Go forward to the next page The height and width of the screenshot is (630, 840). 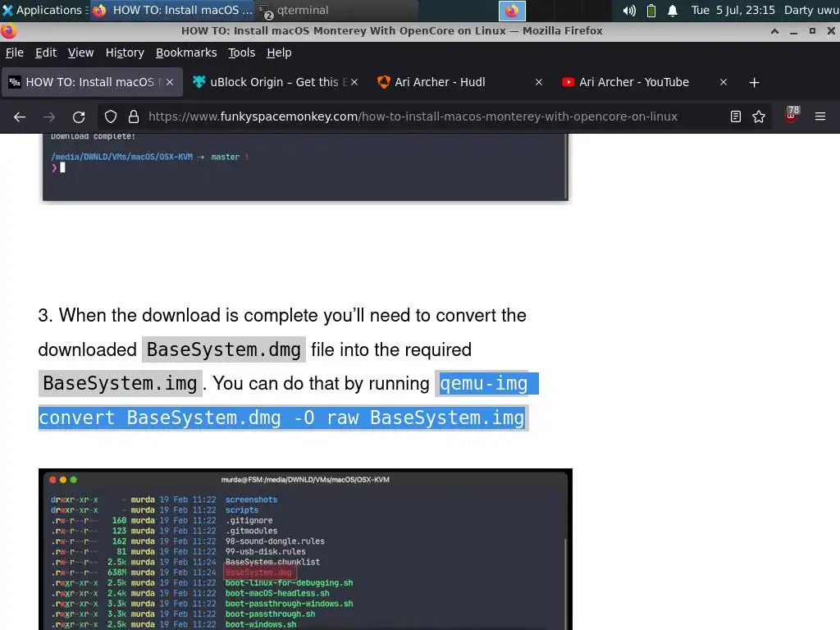[49, 116]
